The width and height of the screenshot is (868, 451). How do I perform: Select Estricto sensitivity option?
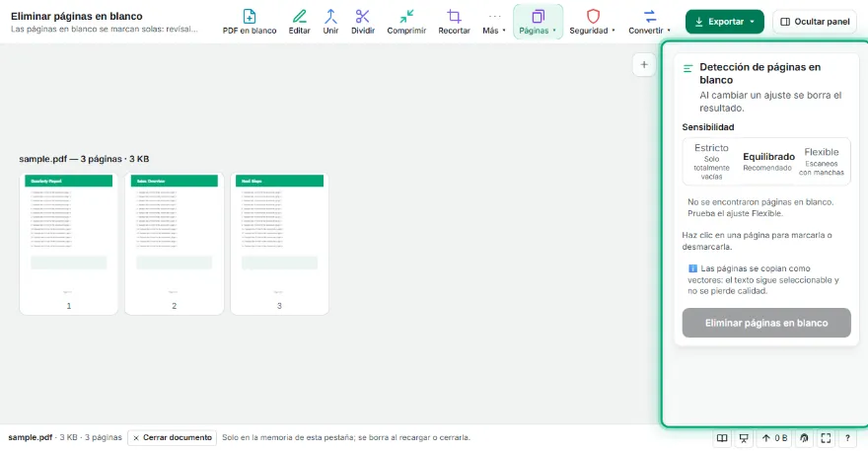711,161
